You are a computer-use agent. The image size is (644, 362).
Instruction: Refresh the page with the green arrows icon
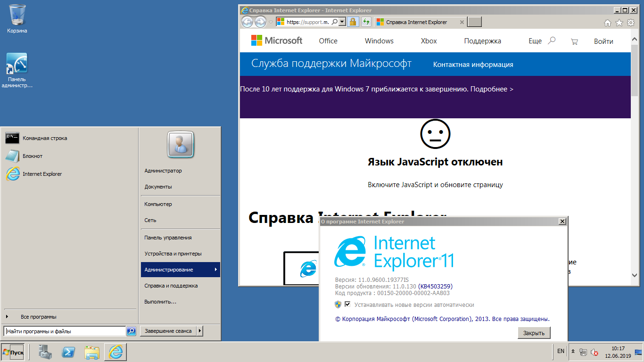pyautogui.click(x=366, y=22)
